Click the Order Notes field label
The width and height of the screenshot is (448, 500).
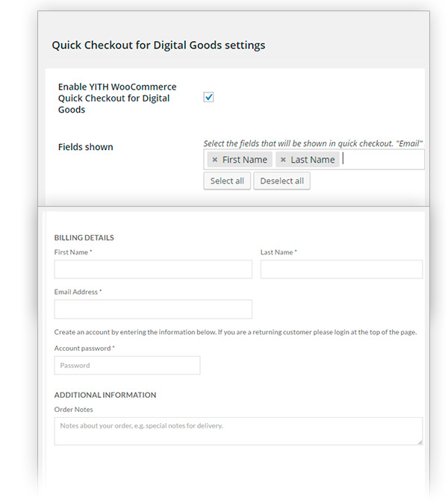coord(73,410)
